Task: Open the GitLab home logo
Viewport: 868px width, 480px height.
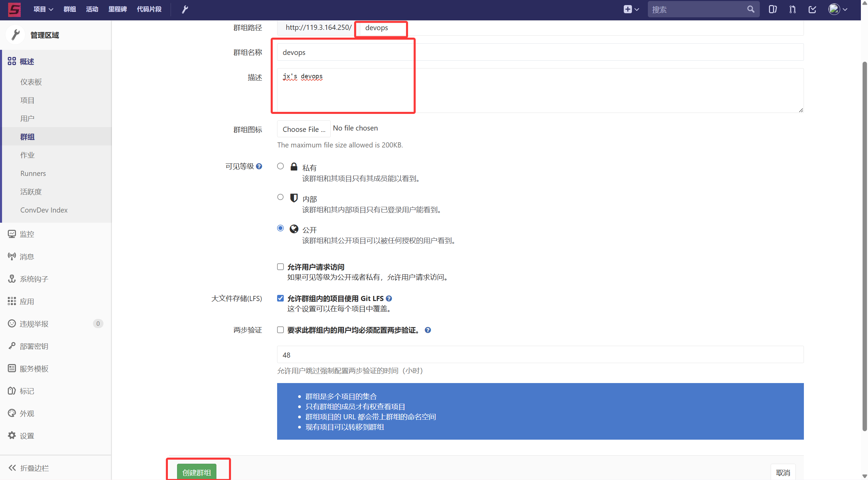Action: pos(14,9)
